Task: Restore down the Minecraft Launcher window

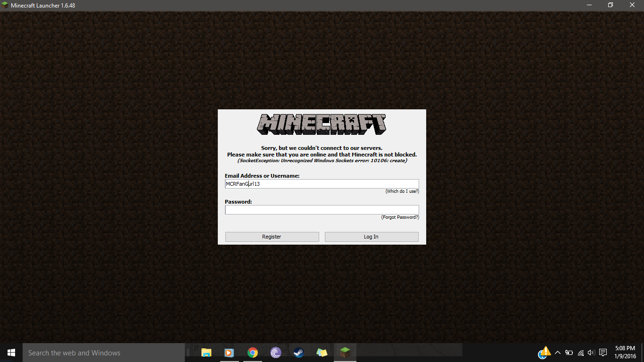Action: (x=611, y=5)
